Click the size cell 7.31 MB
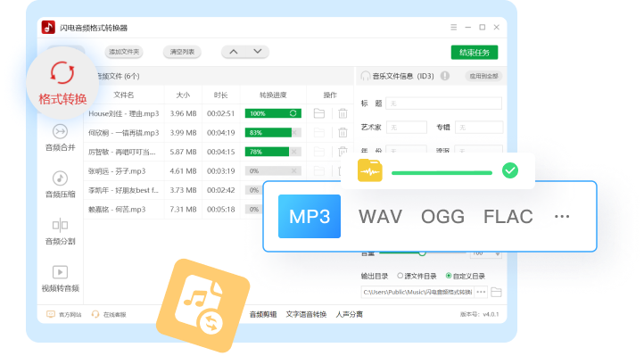The width and height of the screenshot is (644, 356). pos(183,210)
